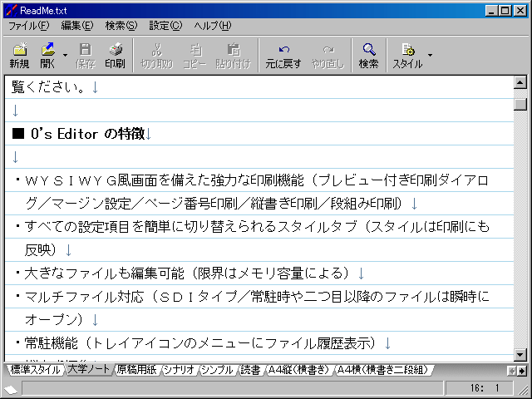Click the 元に戻す (Undo) icon
Viewport: 532px width, 399px height.
coord(283,55)
